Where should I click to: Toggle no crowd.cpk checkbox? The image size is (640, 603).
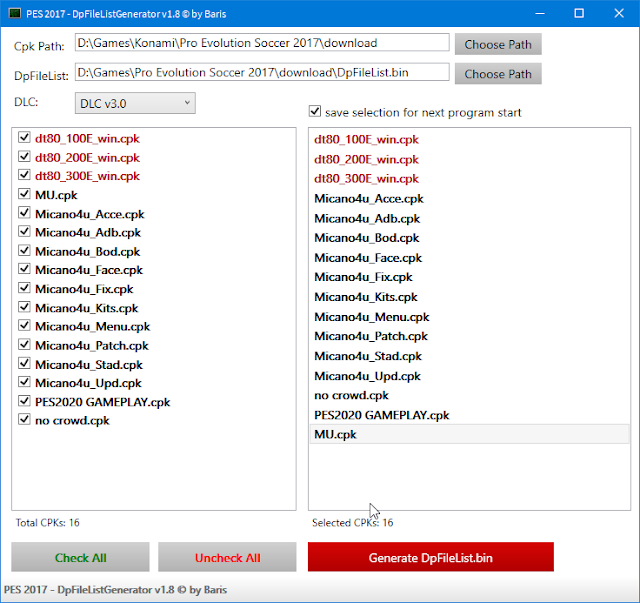(24, 419)
